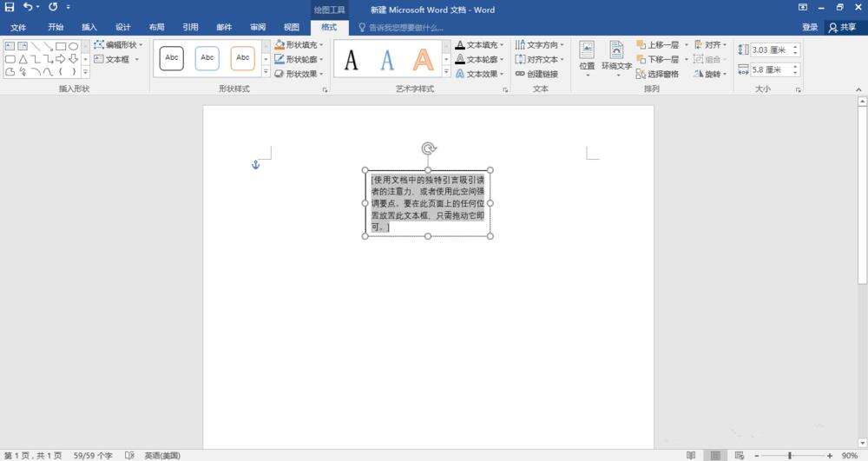Open 选择窗格 selection pane
The image size is (868, 461).
point(657,74)
